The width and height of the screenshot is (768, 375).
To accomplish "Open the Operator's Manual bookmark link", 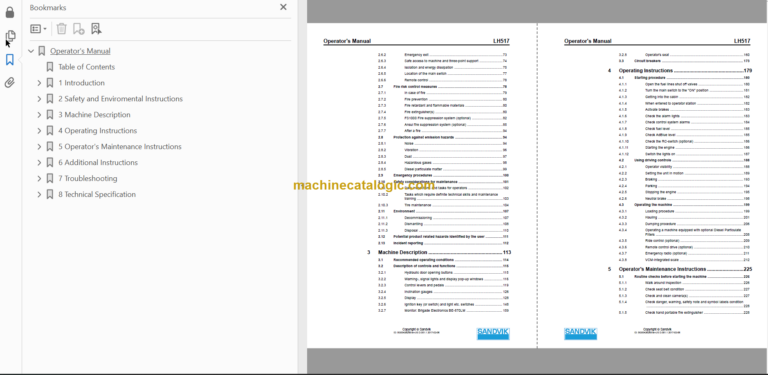I will point(80,51).
